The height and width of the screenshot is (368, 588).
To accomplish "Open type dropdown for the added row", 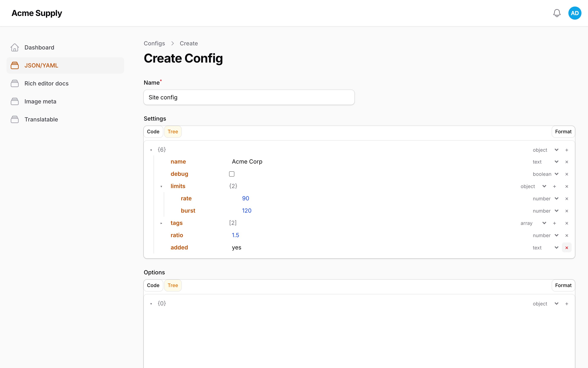I will click(x=546, y=248).
